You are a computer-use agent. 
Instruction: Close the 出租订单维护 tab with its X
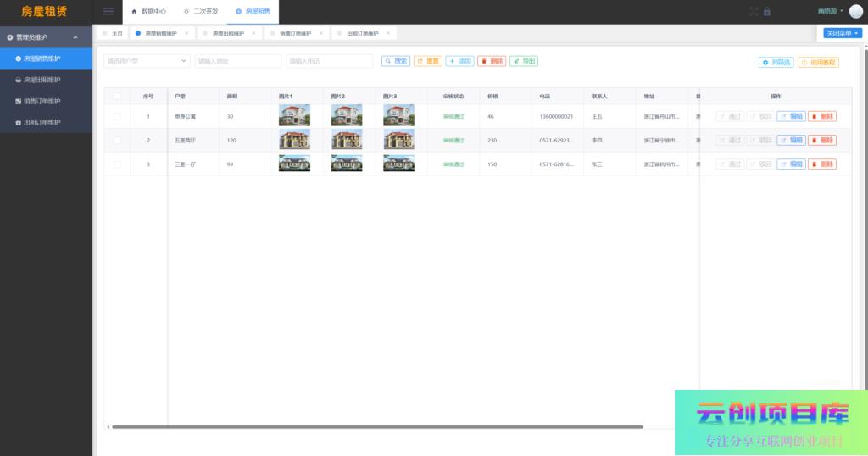[388, 33]
